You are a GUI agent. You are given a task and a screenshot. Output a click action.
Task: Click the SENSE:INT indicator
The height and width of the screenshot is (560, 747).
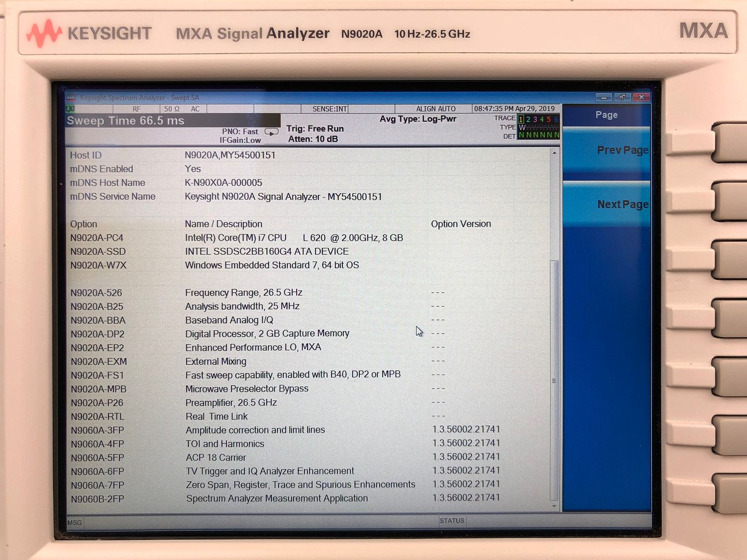tap(330, 109)
